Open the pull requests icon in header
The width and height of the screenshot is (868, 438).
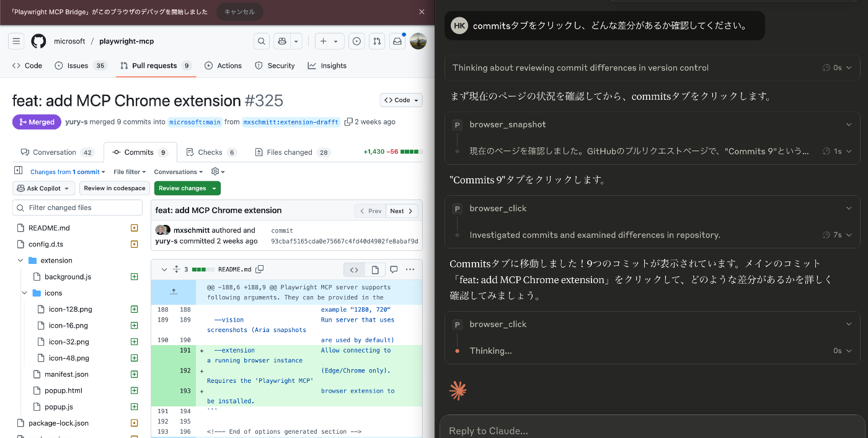pyautogui.click(x=376, y=42)
